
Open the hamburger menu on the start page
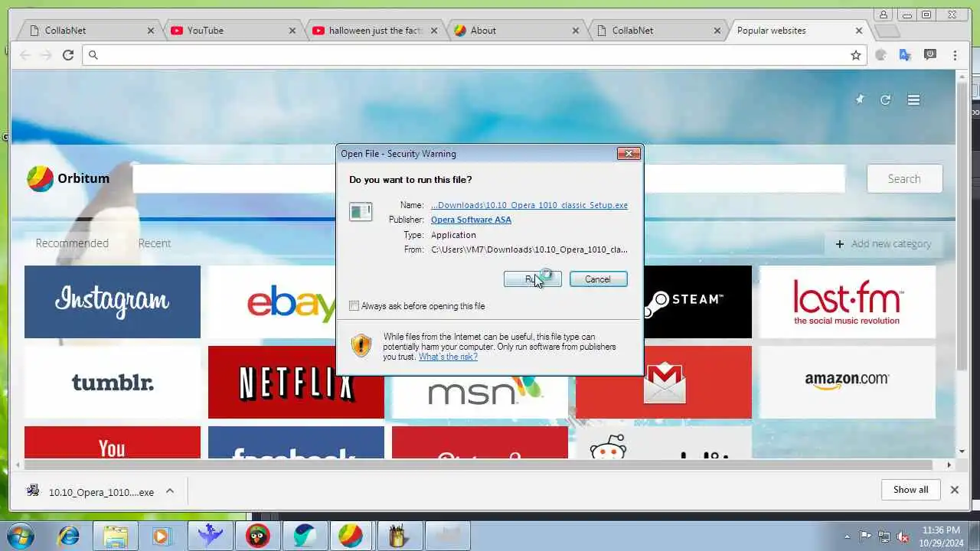pyautogui.click(x=913, y=99)
